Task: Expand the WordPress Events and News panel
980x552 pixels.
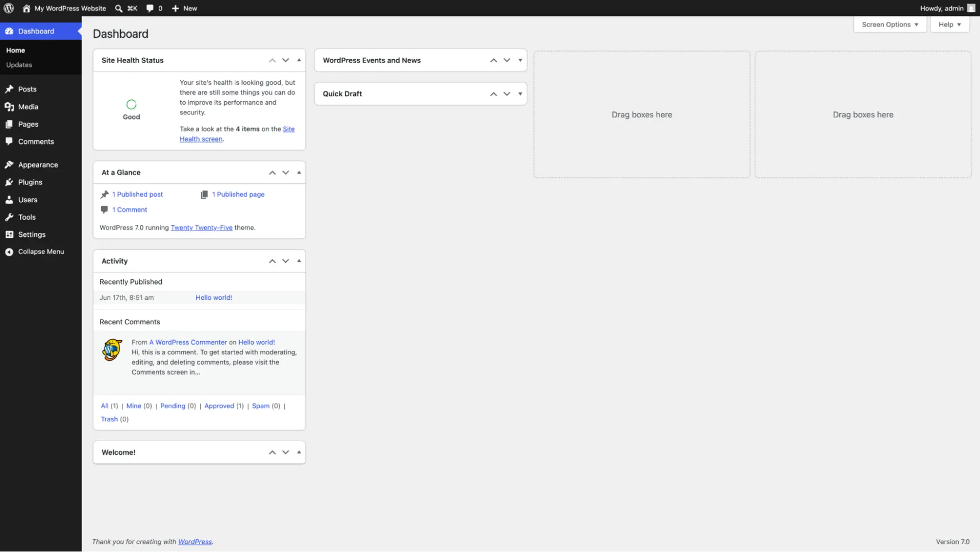Action: (x=520, y=60)
